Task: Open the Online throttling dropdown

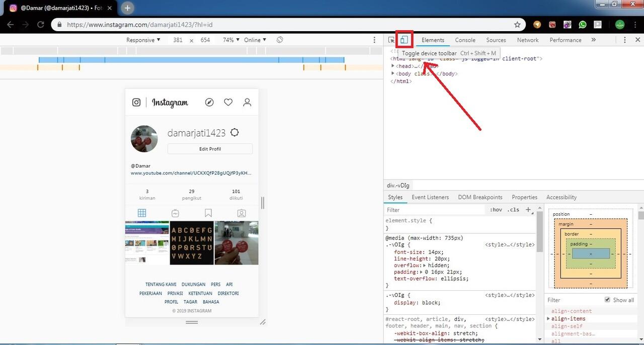Action: [x=256, y=40]
